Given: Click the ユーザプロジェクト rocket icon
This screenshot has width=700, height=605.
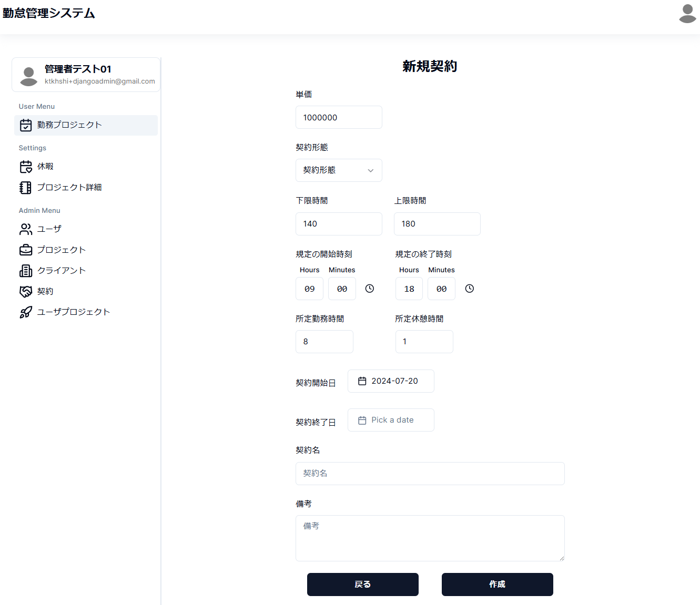Looking at the screenshot, I should coord(26,312).
